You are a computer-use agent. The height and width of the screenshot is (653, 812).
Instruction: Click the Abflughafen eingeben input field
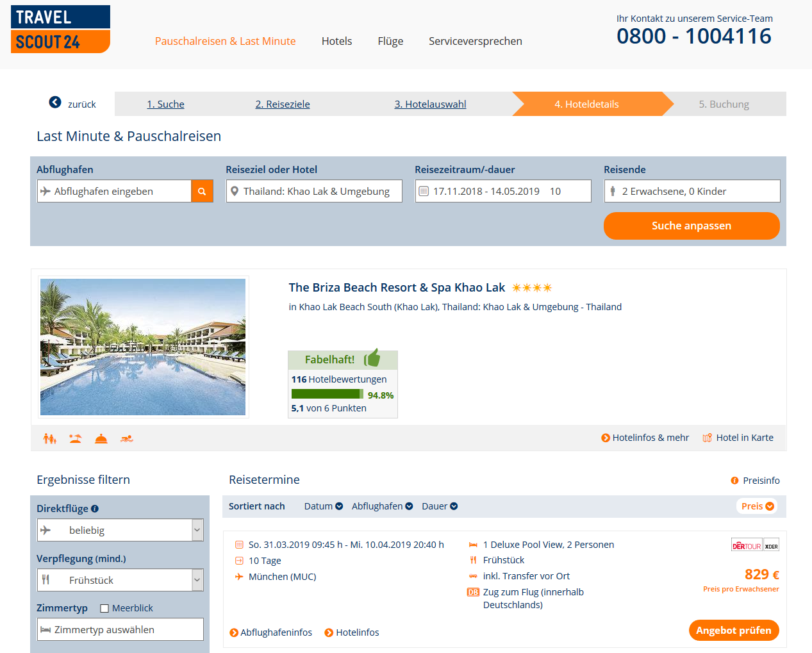click(114, 191)
